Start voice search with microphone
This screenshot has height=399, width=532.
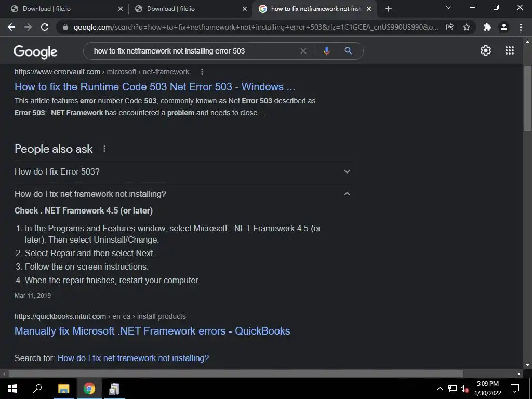[326, 51]
